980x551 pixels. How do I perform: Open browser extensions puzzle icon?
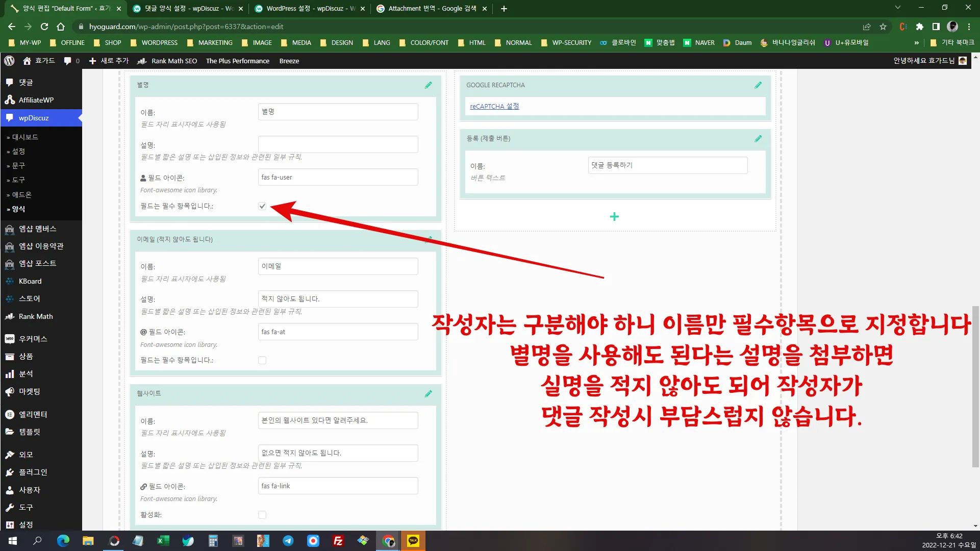pyautogui.click(x=919, y=27)
